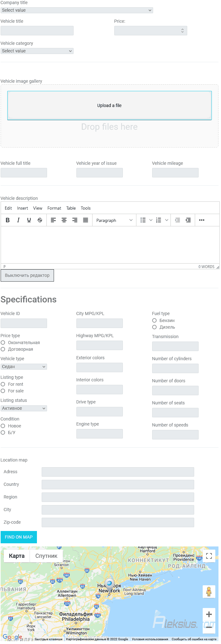Open Paragraph format dropdown
221x644 pixels.
(114, 220)
